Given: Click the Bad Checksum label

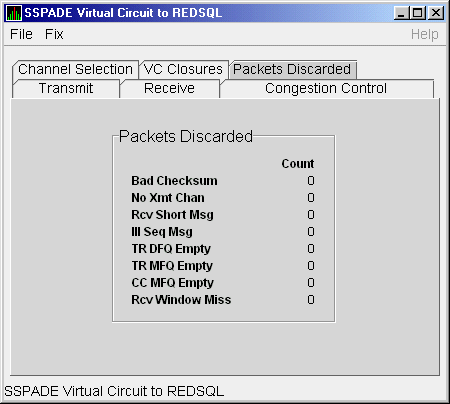Looking at the screenshot, I should pyautogui.click(x=174, y=181).
